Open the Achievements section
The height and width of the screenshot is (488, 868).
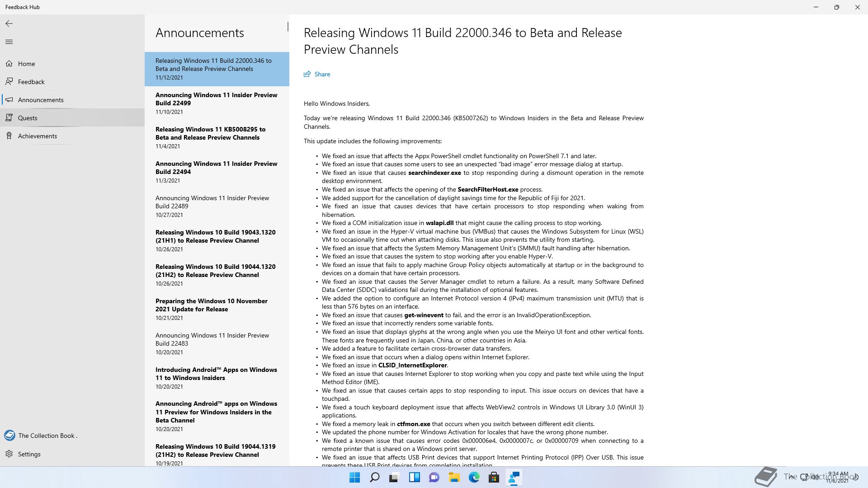click(72, 136)
